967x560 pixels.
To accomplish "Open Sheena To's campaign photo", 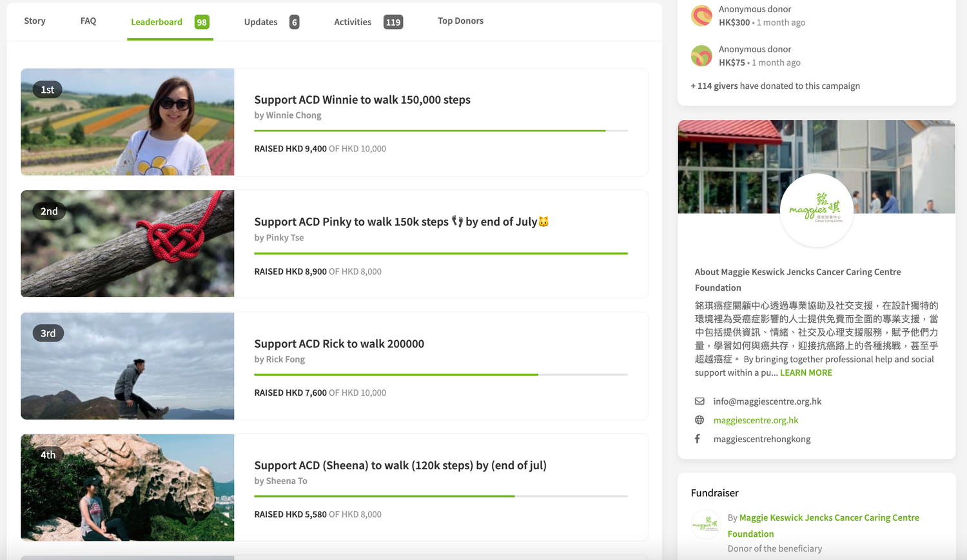I will click(128, 487).
